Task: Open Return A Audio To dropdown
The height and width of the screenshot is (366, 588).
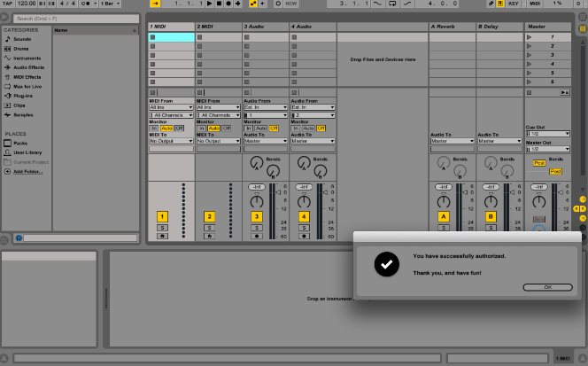Action: [x=453, y=141]
